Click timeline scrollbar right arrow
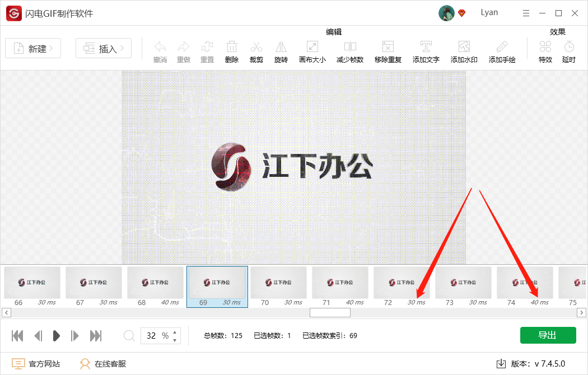 582,312
